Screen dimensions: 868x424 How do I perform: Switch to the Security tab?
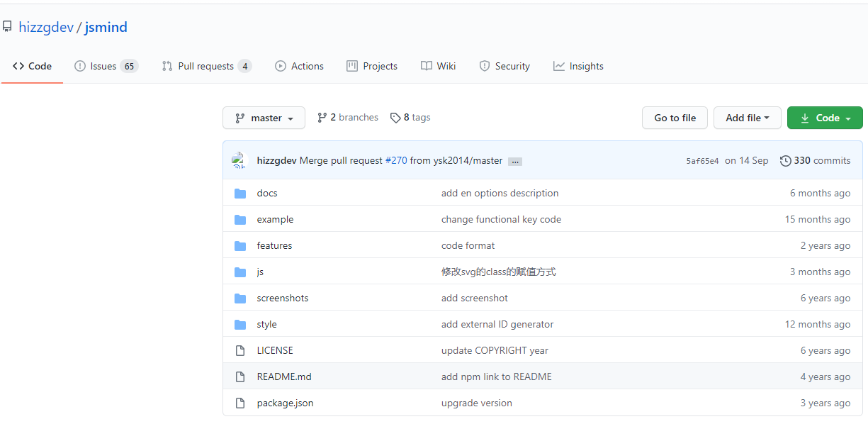coord(505,66)
